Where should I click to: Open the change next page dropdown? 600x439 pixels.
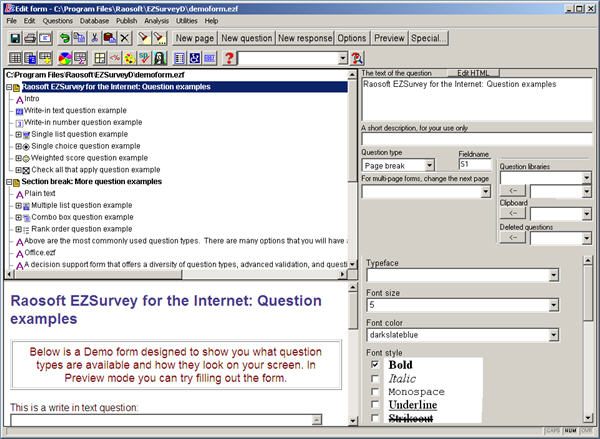(x=485, y=191)
